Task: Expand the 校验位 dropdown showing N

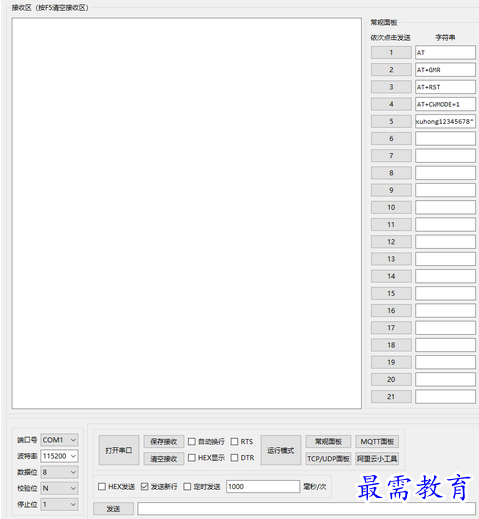Action: point(59,488)
